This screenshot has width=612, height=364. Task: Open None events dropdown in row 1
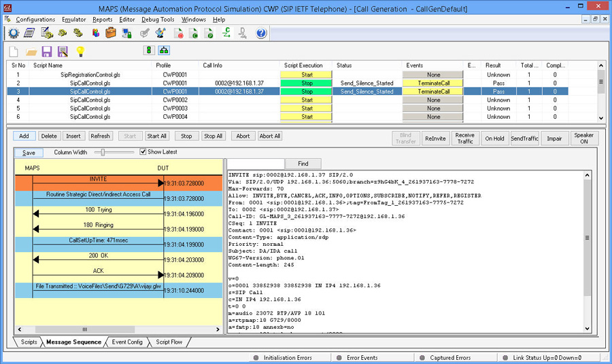point(433,75)
